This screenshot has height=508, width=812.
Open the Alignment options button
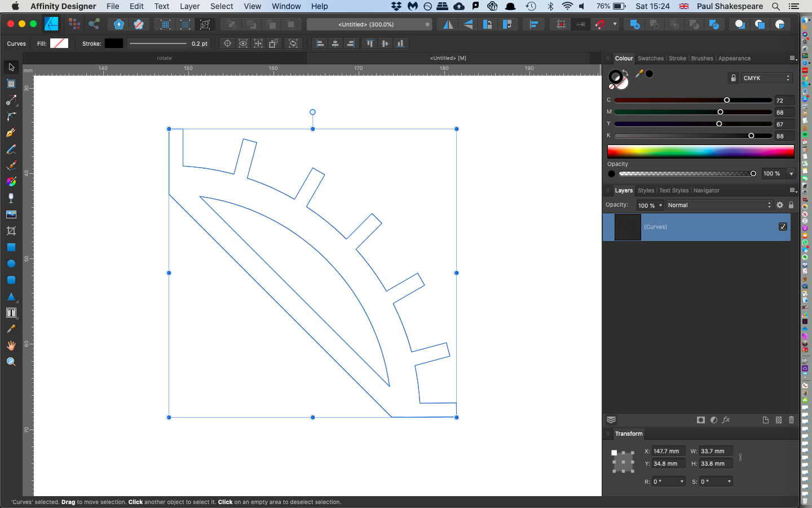533,24
